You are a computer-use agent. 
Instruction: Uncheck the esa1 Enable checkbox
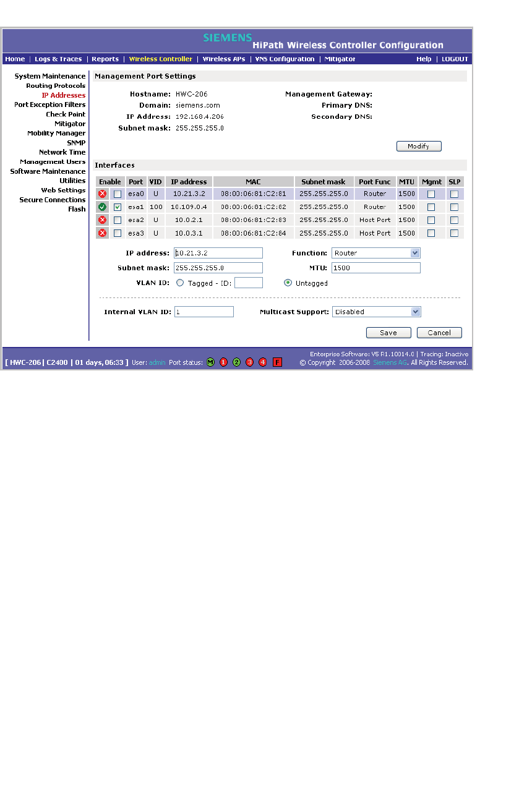click(x=118, y=207)
